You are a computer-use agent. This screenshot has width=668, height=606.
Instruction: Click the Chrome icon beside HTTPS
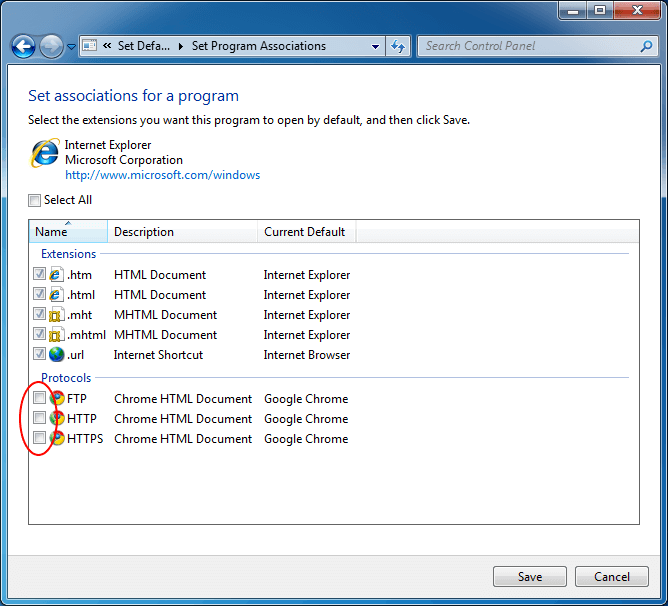coord(57,438)
